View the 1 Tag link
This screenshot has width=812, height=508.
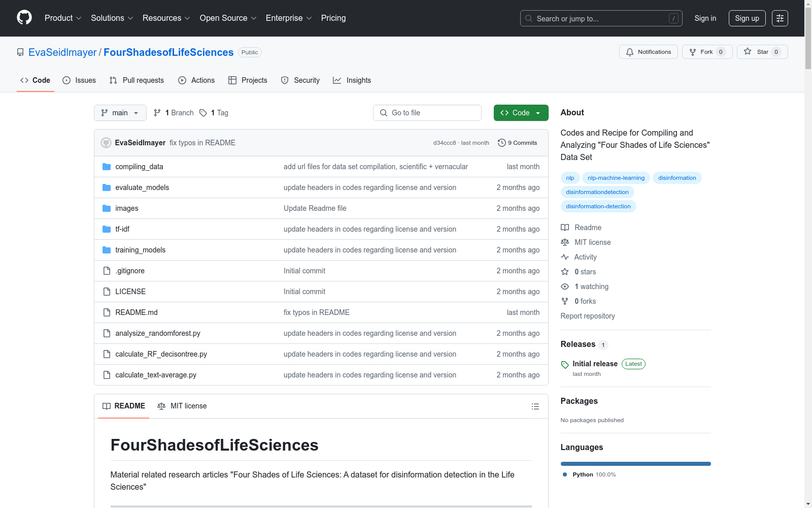pyautogui.click(x=214, y=113)
